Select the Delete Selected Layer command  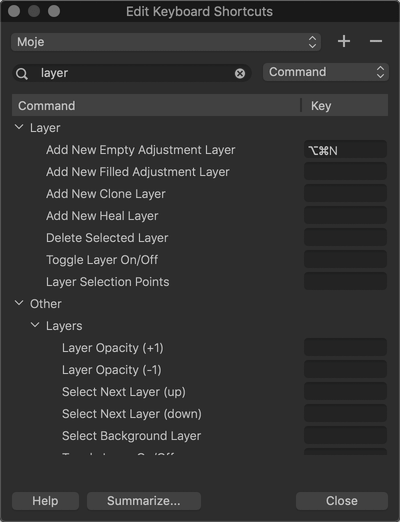click(107, 238)
